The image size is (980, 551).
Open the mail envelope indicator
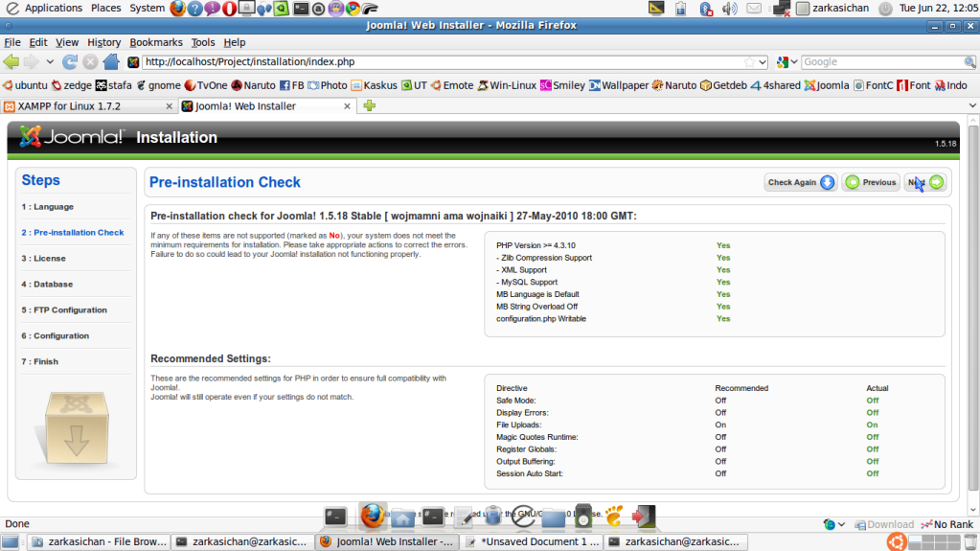point(754,9)
